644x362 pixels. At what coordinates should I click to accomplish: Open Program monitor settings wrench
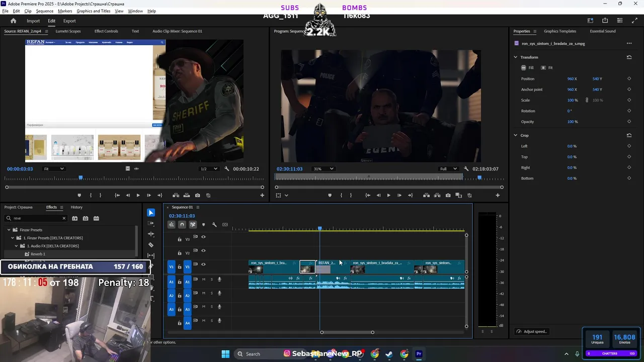466,169
